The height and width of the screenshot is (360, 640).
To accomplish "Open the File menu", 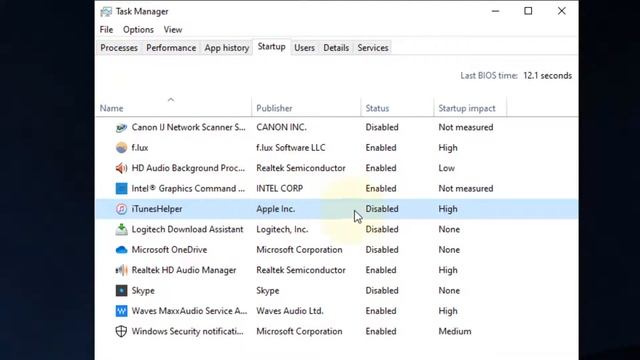I will pyautogui.click(x=106, y=30).
